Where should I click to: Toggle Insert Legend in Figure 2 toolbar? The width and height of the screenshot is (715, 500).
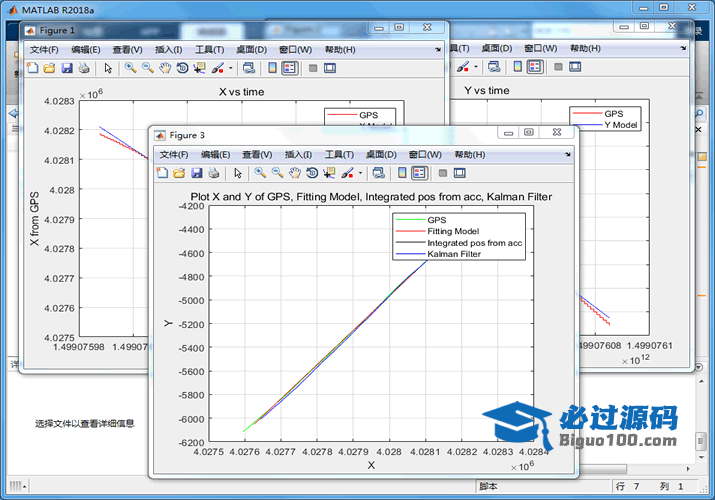pyautogui.click(x=535, y=67)
